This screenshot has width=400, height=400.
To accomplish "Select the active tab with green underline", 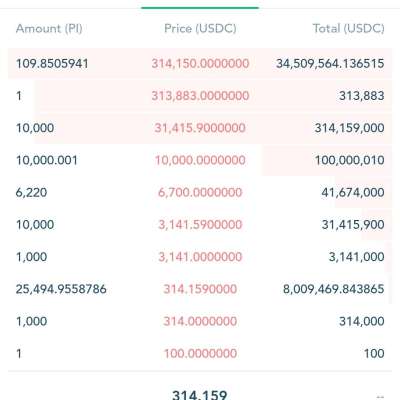I will 200,5.
